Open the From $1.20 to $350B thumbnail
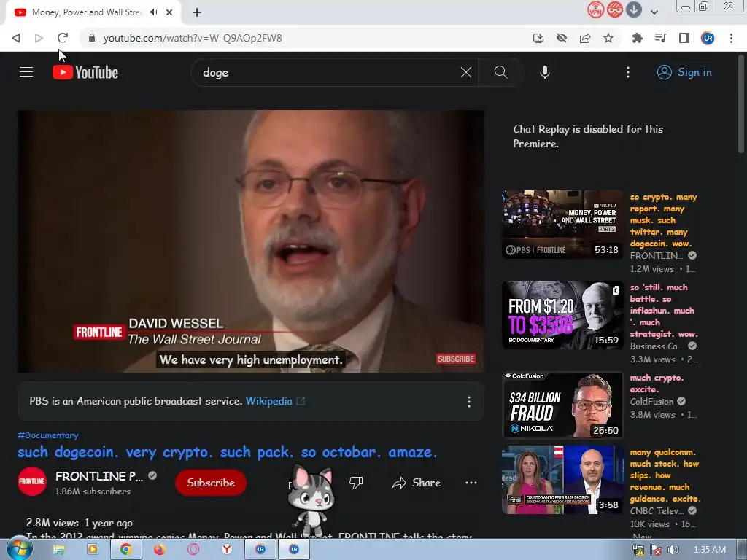This screenshot has height=560, width=747. coord(562,315)
